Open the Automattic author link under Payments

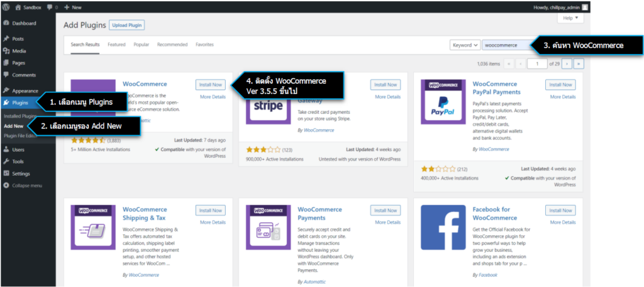[314, 282]
